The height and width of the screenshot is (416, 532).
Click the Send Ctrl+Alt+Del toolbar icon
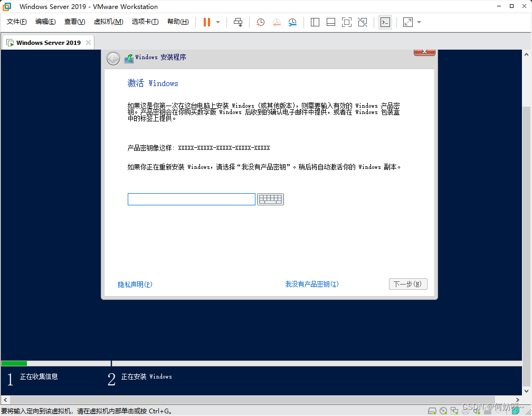tap(238, 22)
